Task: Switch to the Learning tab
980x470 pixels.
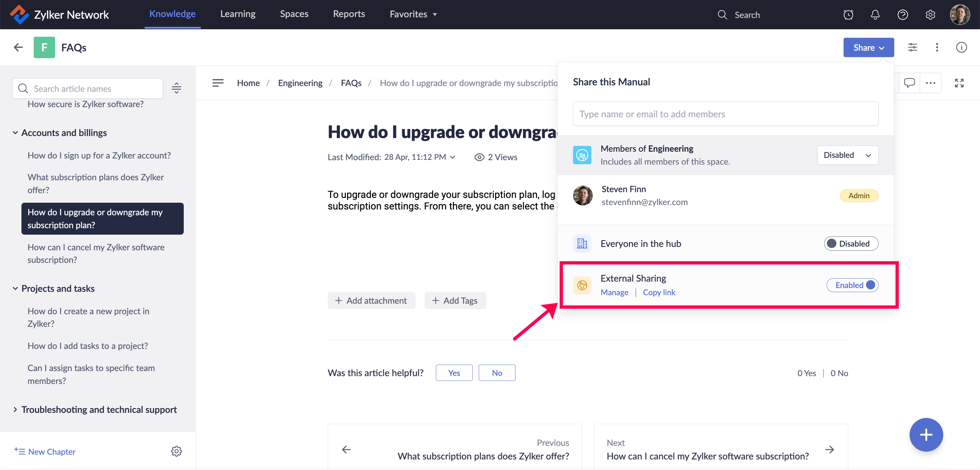Action: pos(238,14)
